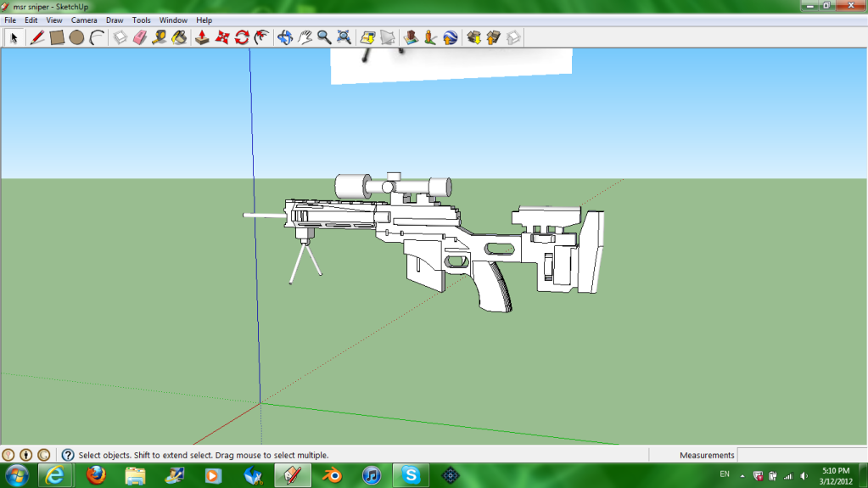Screen dimensions: 868x488
Task: Click the Share Model icon
Action: [x=494, y=37]
